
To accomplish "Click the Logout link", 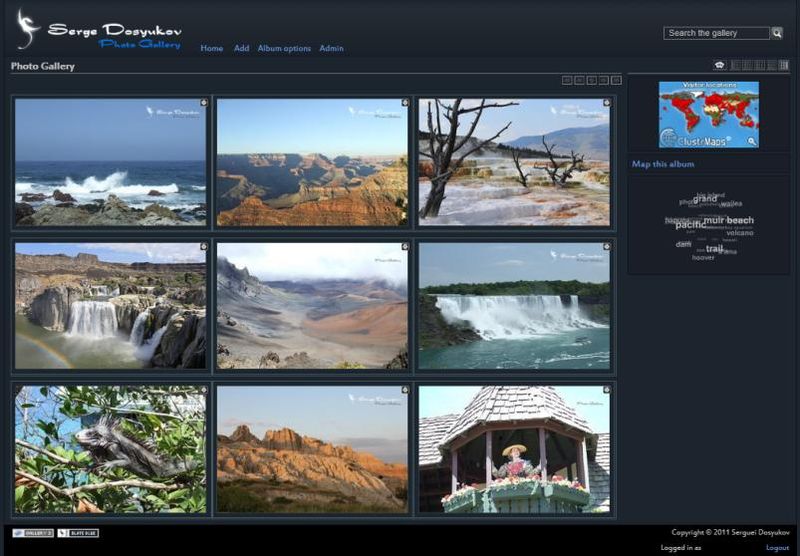I will [777, 548].
